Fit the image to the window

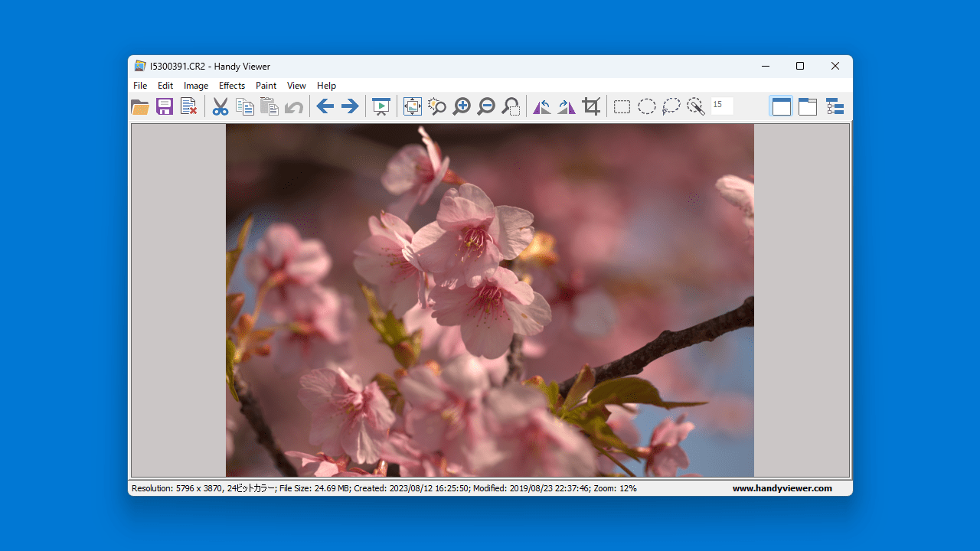click(x=413, y=106)
